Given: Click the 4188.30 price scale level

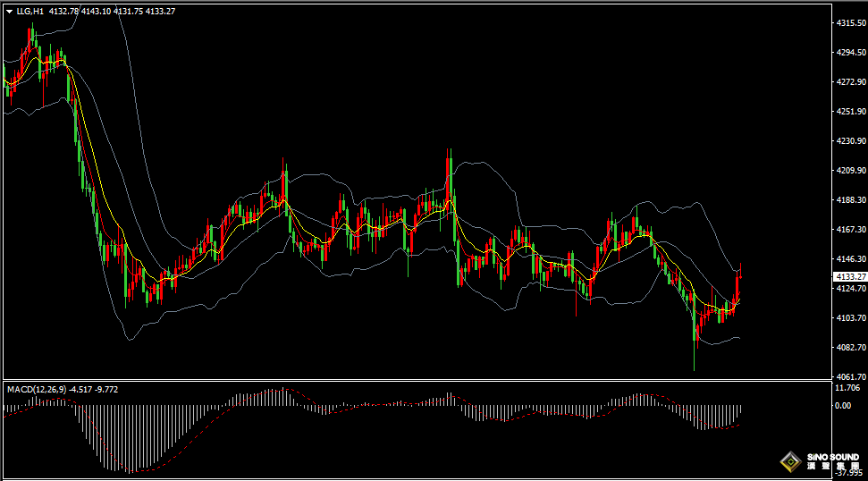Looking at the screenshot, I should coord(851,199).
